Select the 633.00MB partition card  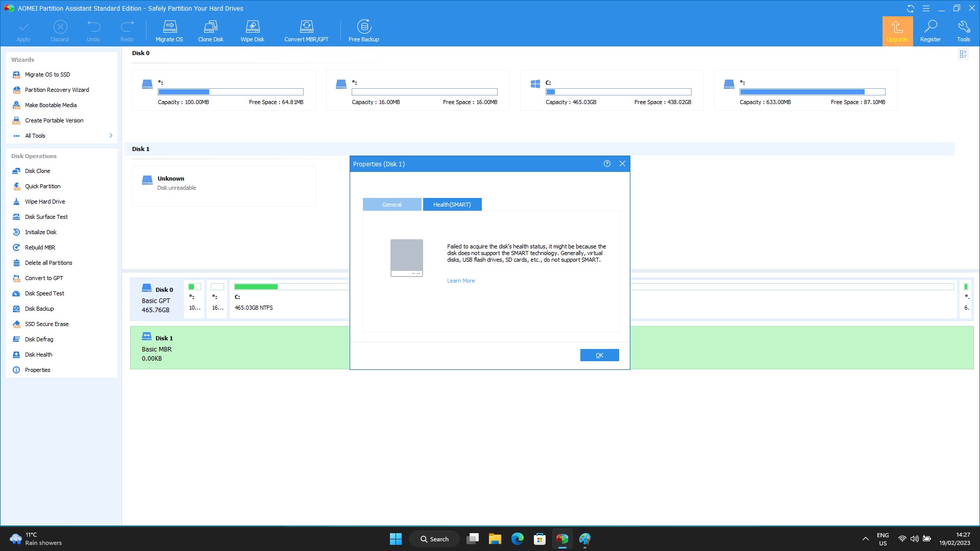tap(805, 90)
